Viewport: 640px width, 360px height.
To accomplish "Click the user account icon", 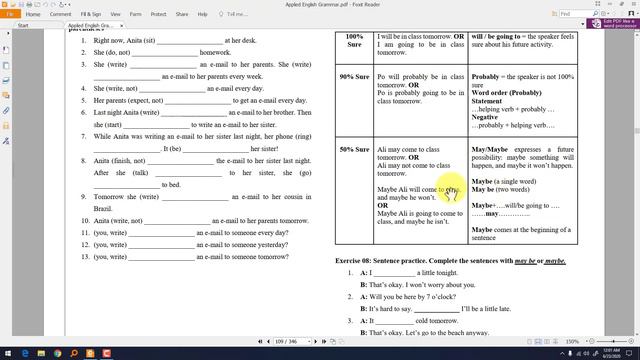I will tap(632, 14).
